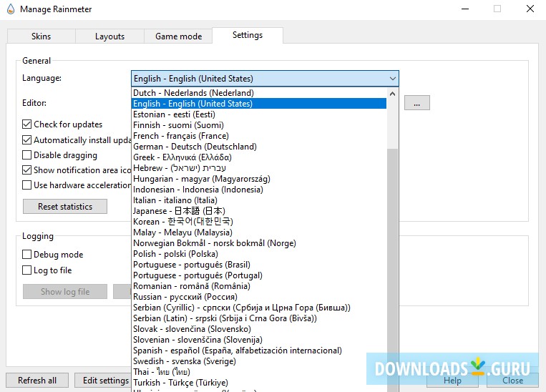Viewport: 546px width, 392px height.
Task: Click the scroll-up arrow of language list
Action: coord(392,94)
